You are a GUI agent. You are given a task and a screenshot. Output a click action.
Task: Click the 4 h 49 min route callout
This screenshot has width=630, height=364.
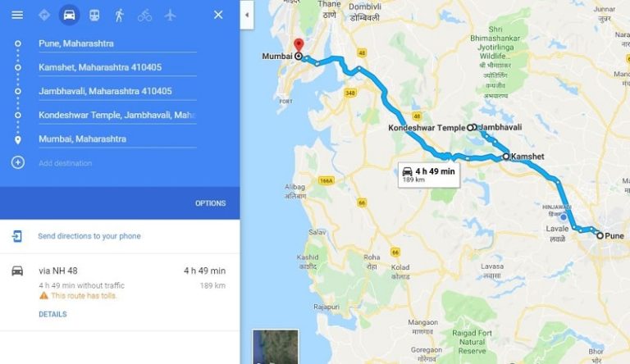coord(429,175)
